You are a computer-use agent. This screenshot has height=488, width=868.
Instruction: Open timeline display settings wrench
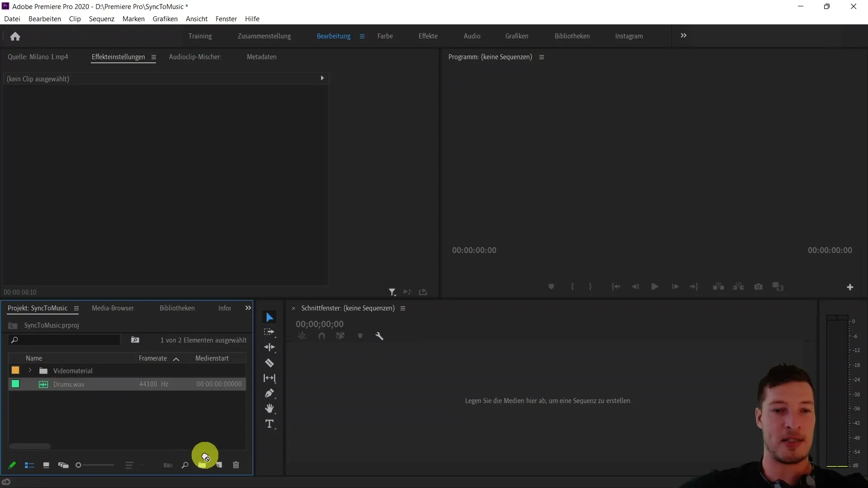pyautogui.click(x=379, y=336)
